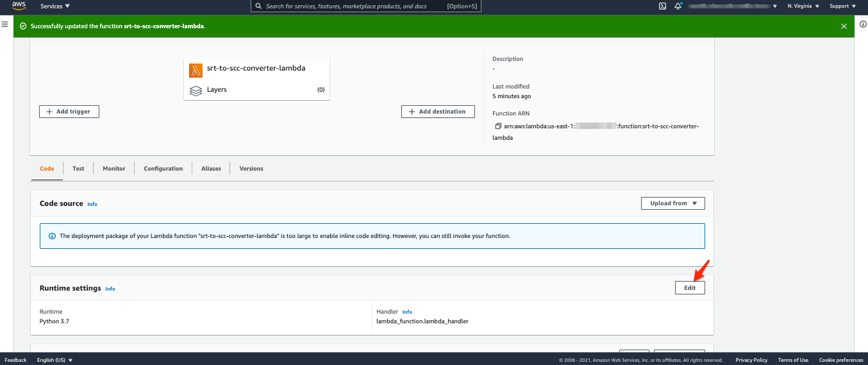This screenshot has height=365, width=868.
Task: Switch to the Aliases tab
Action: coord(211,169)
